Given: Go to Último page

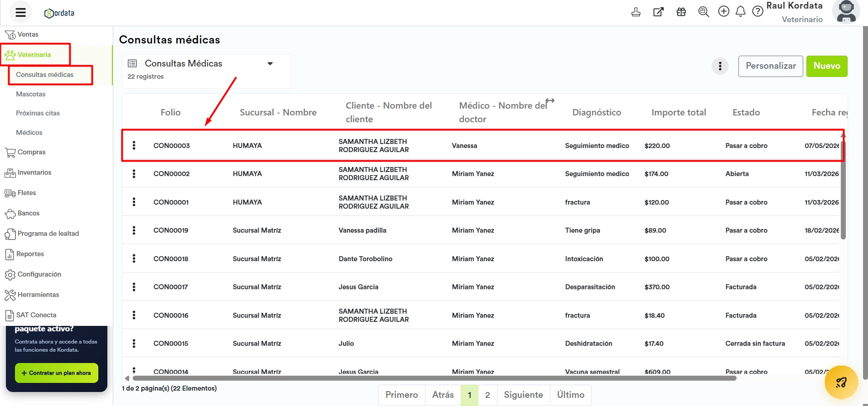Looking at the screenshot, I should pos(571,395).
